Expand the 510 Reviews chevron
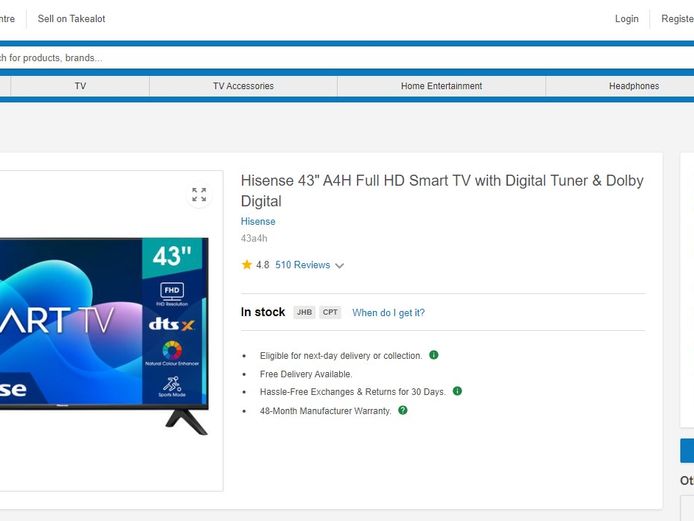This screenshot has height=521, width=694. (x=339, y=266)
